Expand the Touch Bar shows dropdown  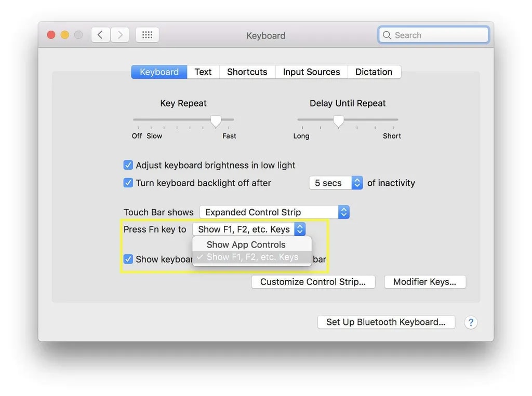point(274,212)
